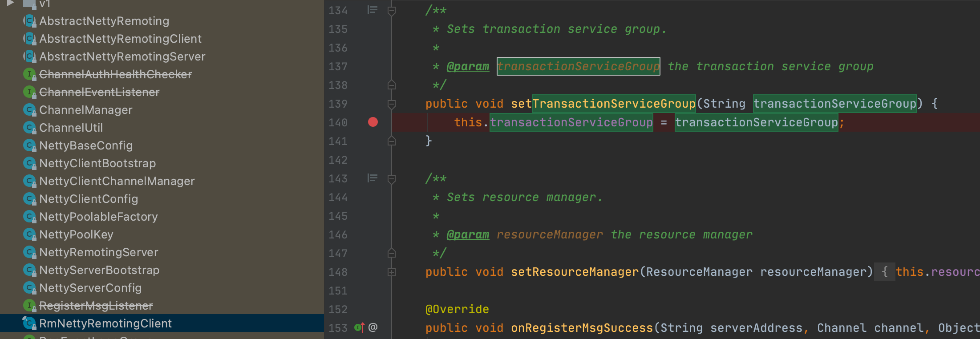Collapse the Javadoc comment at line 134
Viewport: 980px width, 339px height.
pos(392,11)
